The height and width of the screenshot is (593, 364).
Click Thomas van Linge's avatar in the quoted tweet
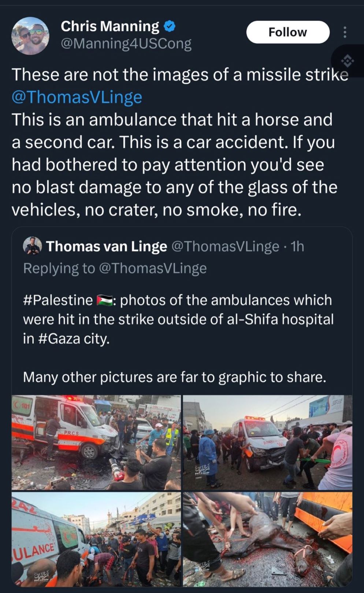(x=32, y=246)
